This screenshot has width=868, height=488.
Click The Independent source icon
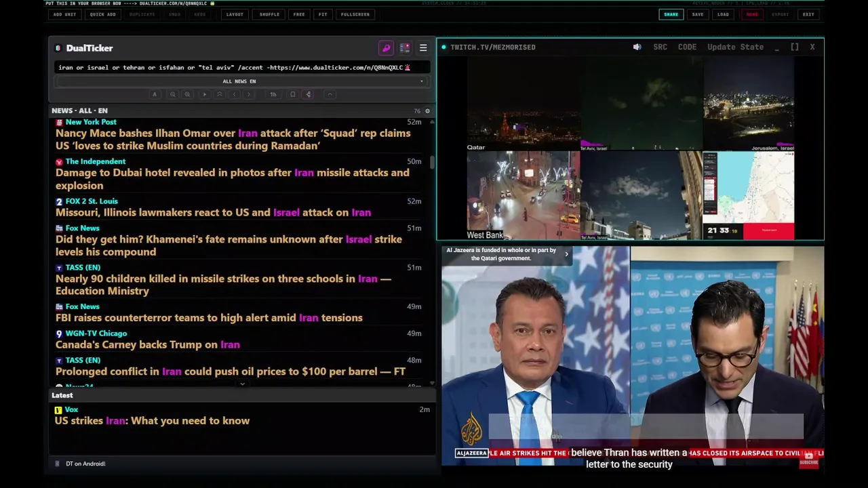[59, 162]
